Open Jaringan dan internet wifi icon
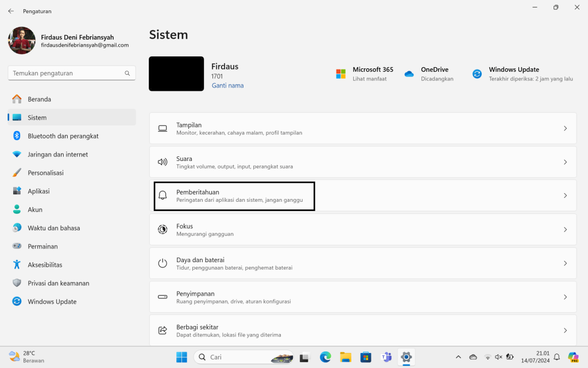Screen dimensions: 588x368 pos(17,154)
